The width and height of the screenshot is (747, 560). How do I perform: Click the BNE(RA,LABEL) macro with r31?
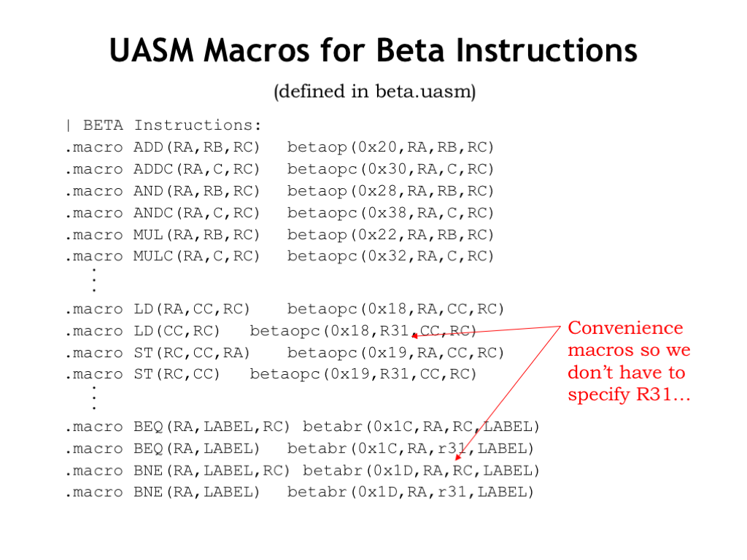click(299, 492)
